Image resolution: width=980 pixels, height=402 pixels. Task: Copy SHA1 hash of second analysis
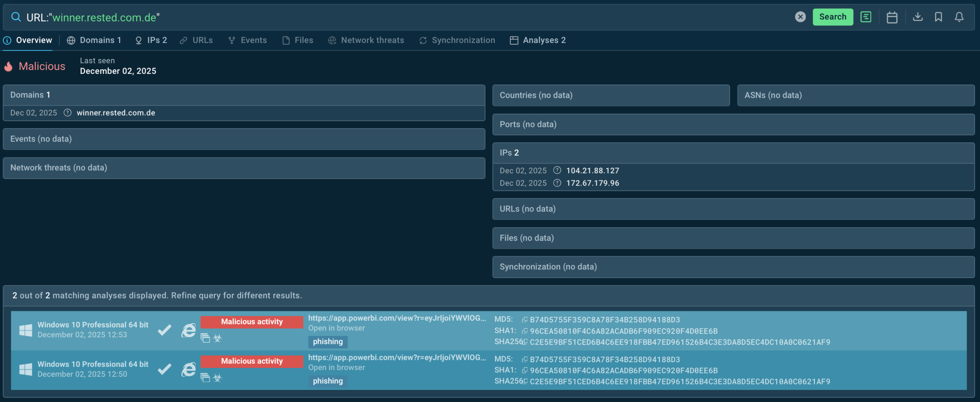pos(525,370)
